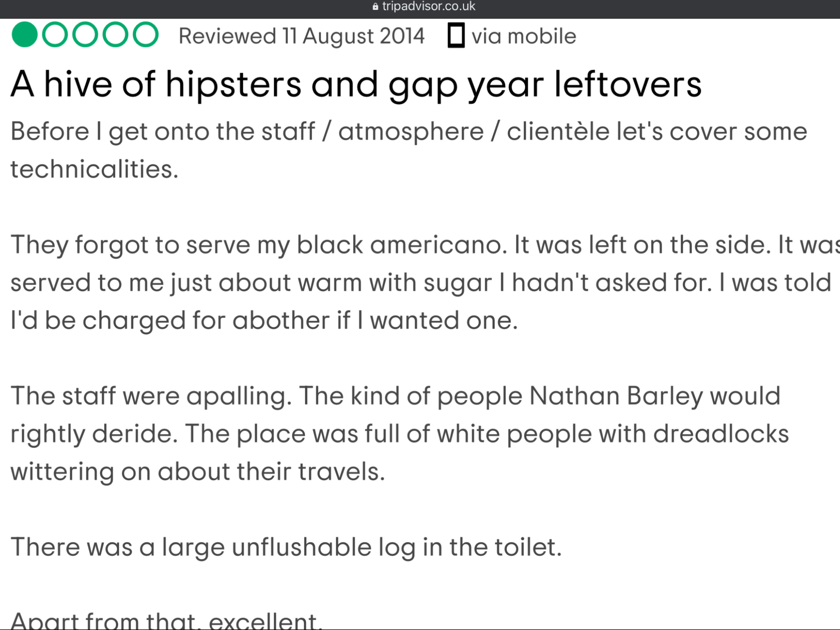The height and width of the screenshot is (630, 840).
Task: Click the mobile phone icon
Action: tap(456, 36)
